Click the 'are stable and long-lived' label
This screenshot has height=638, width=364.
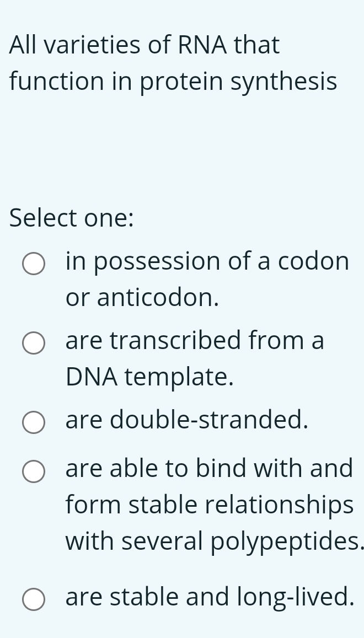[x=210, y=597]
